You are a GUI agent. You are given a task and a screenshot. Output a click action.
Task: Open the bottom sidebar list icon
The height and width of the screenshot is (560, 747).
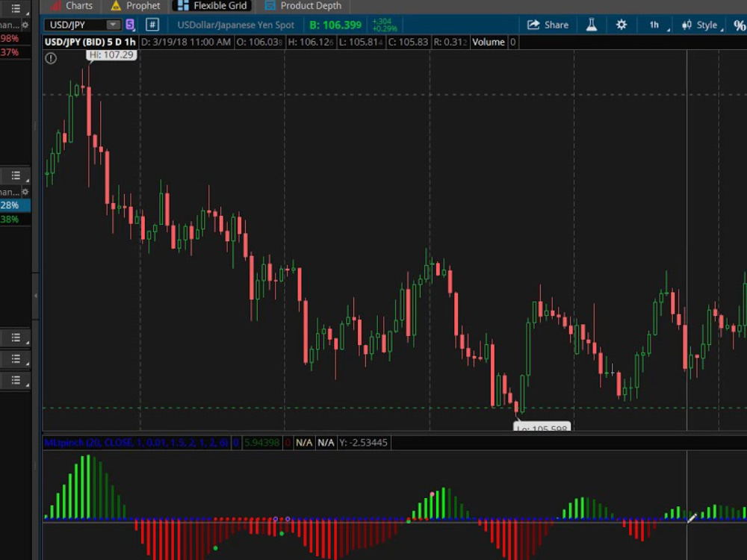(x=16, y=380)
